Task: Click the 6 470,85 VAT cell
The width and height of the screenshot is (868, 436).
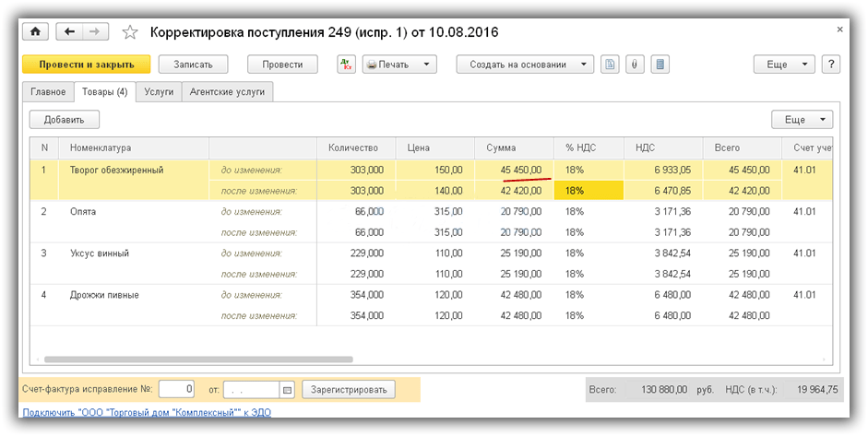Action: tap(663, 191)
